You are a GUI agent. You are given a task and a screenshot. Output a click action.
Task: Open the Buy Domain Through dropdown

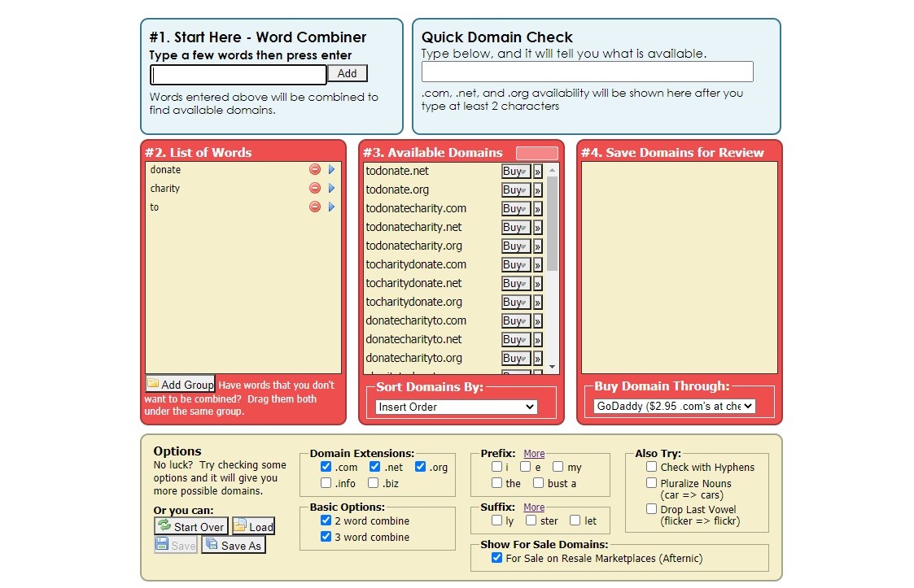[675, 406]
